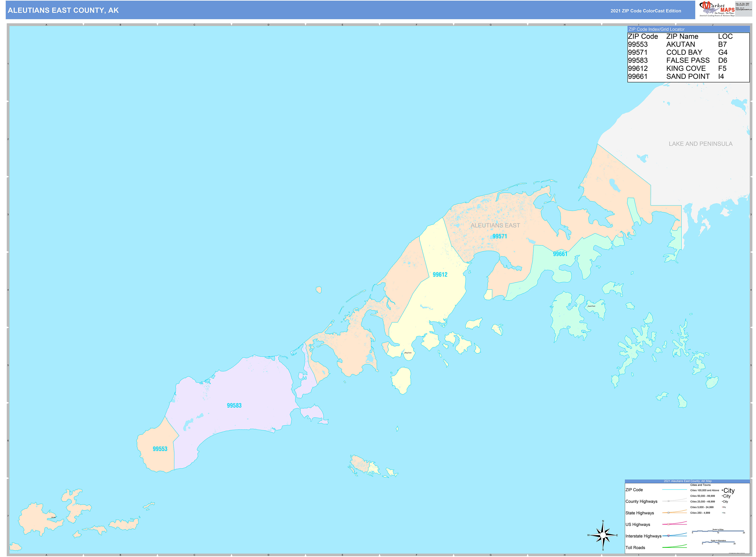Expand the 2021 Aleutians East County Map legend header
Viewport: 756px width, 557px height.
[x=688, y=481]
